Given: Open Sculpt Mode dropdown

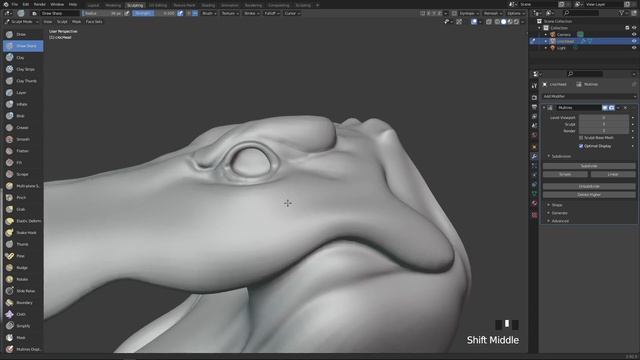Looking at the screenshot, I should (22, 22).
